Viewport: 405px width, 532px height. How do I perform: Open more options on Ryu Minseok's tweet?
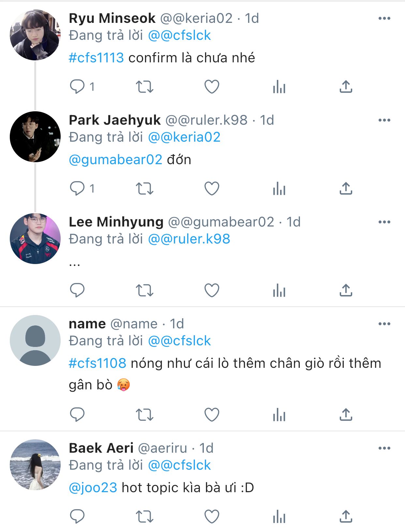384,18
